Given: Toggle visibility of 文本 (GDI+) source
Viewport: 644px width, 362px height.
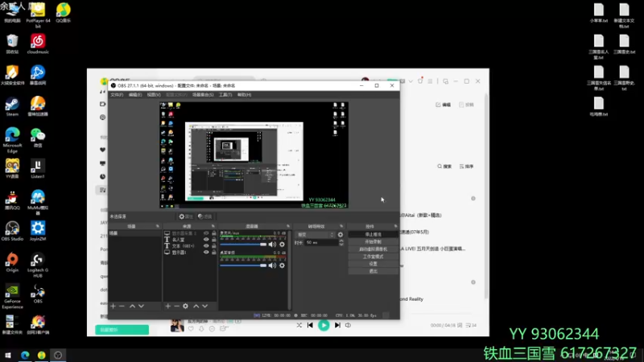Looking at the screenshot, I should pos(206,246).
